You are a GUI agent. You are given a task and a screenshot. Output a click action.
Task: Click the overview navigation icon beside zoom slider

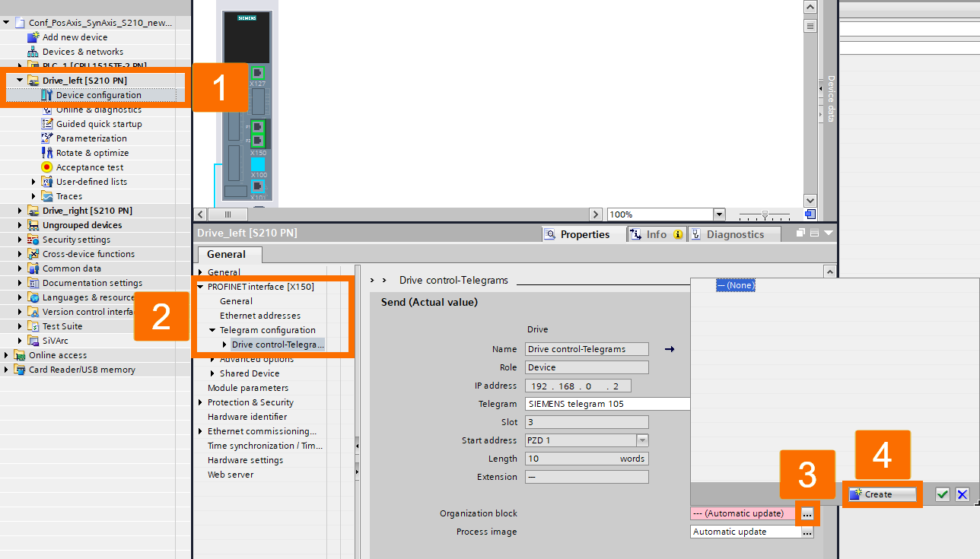pyautogui.click(x=810, y=214)
